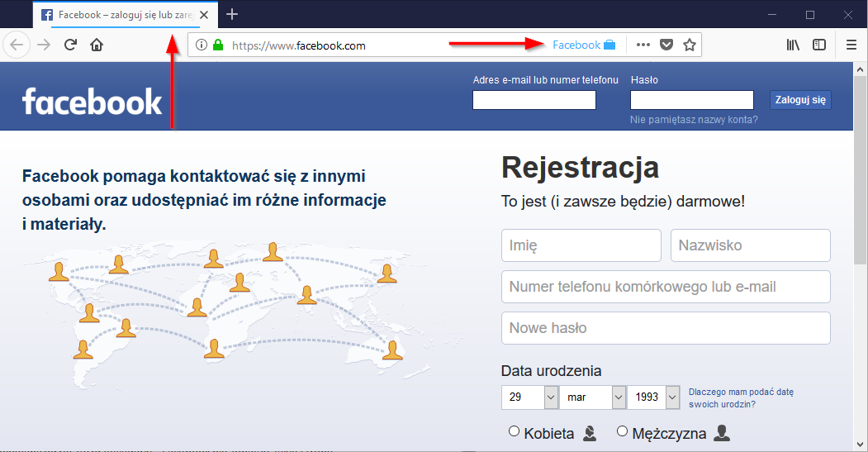Open the birth month dropdown

pyautogui.click(x=593, y=397)
